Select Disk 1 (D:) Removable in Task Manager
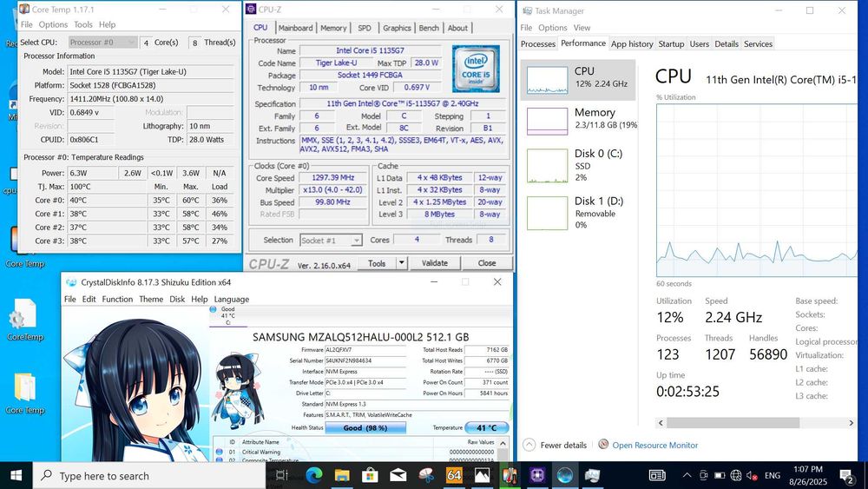The width and height of the screenshot is (868, 489). pyautogui.click(x=579, y=213)
